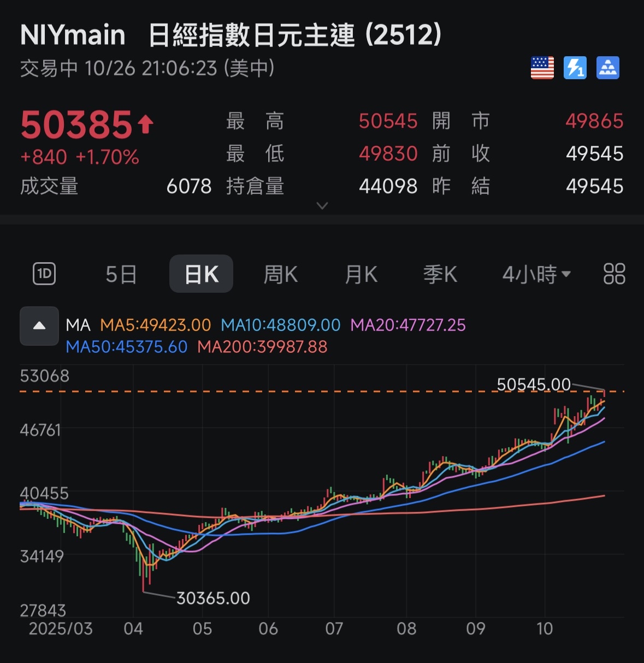Tap the current price 50385
Screen dimensions: 644x663
click(76, 125)
